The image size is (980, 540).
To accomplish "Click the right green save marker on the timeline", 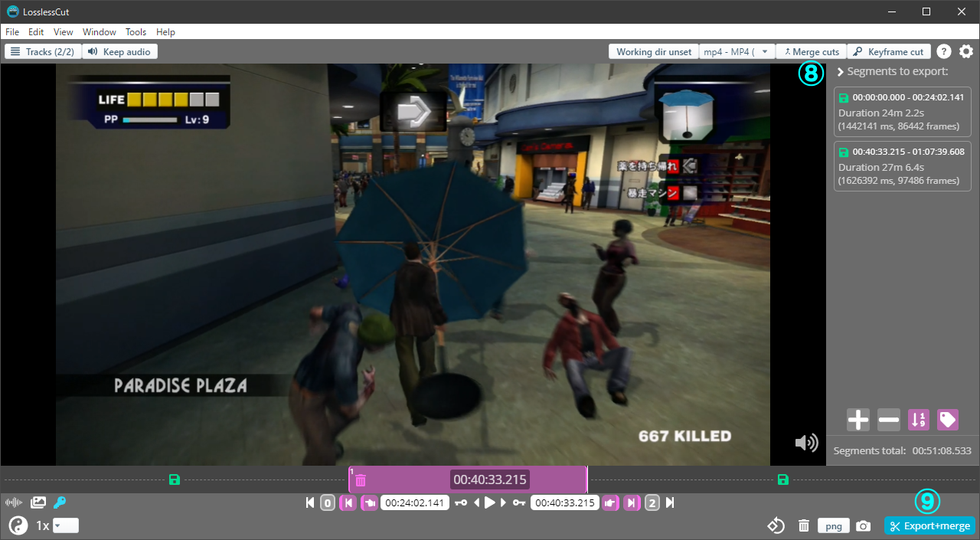I will (x=782, y=479).
